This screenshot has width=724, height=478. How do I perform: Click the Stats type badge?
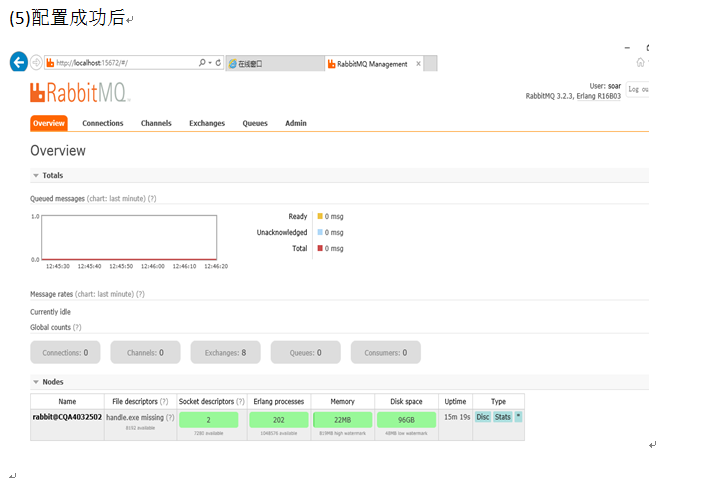(x=502, y=417)
